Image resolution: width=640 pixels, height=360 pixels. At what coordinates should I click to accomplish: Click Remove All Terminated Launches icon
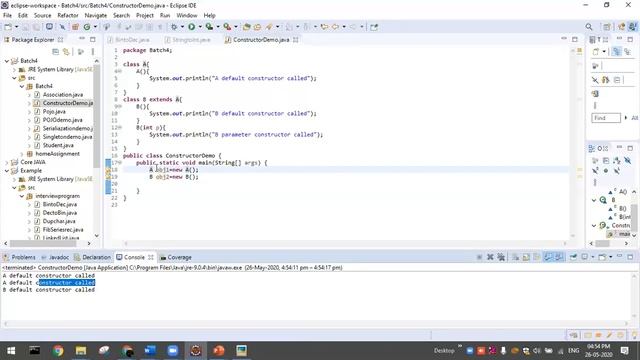pyautogui.click(x=501, y=257)
